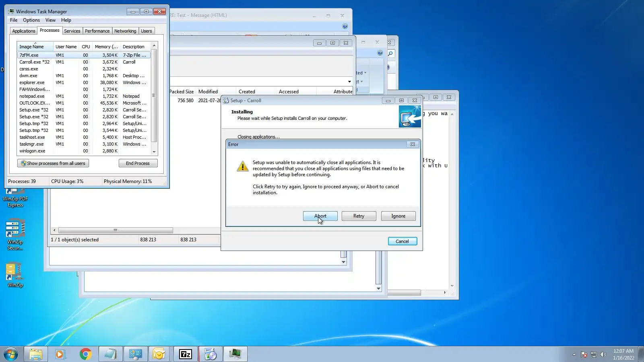This screenshot has width=644, height=362.
Task: Click Task Manager process list scroll-up arrow
Action: click(x=154, y=45)
